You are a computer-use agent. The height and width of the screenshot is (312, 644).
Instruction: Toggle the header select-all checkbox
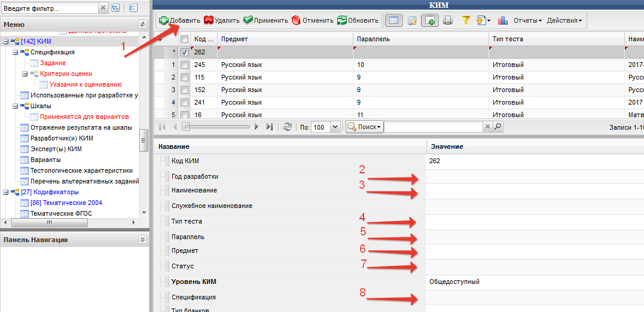click(x=185, y=39)
